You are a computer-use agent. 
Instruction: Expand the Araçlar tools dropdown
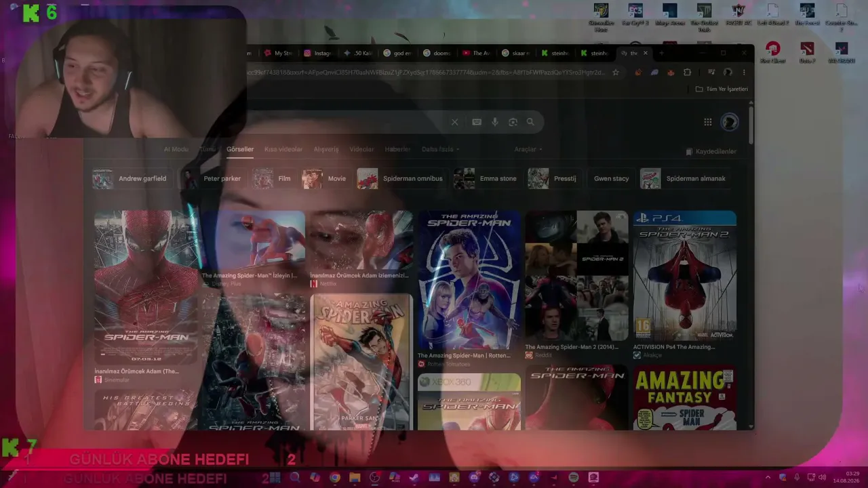tap(528, 149)
